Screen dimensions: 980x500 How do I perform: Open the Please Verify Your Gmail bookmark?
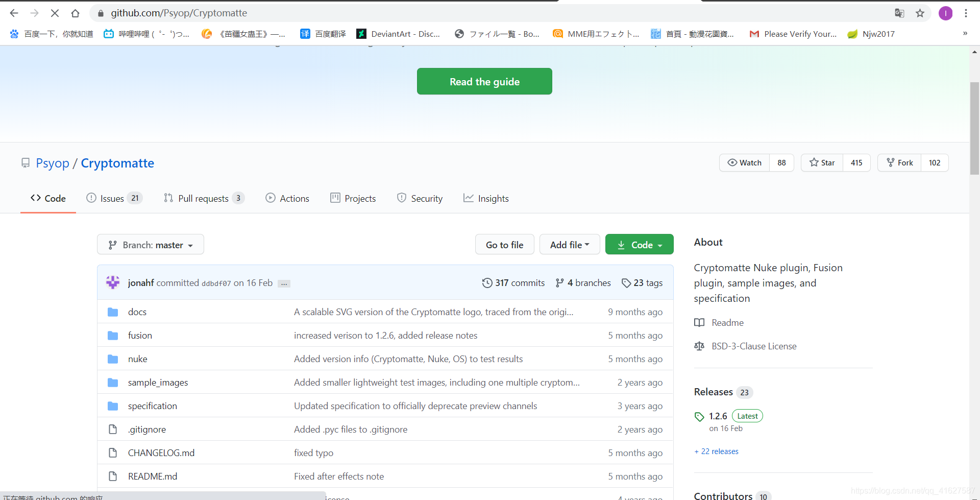(x=793, y=34)
